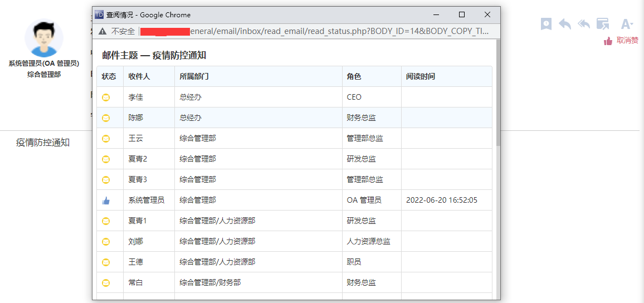644x303 pixels.
Task: Click the double-arrow reply all icon
Action: 584,24
